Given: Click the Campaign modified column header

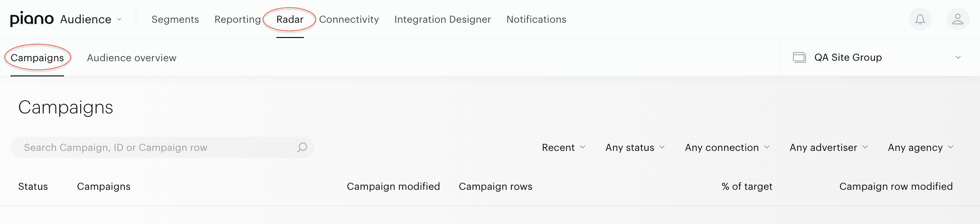Looking at the screenshot, I should [393, 187].
